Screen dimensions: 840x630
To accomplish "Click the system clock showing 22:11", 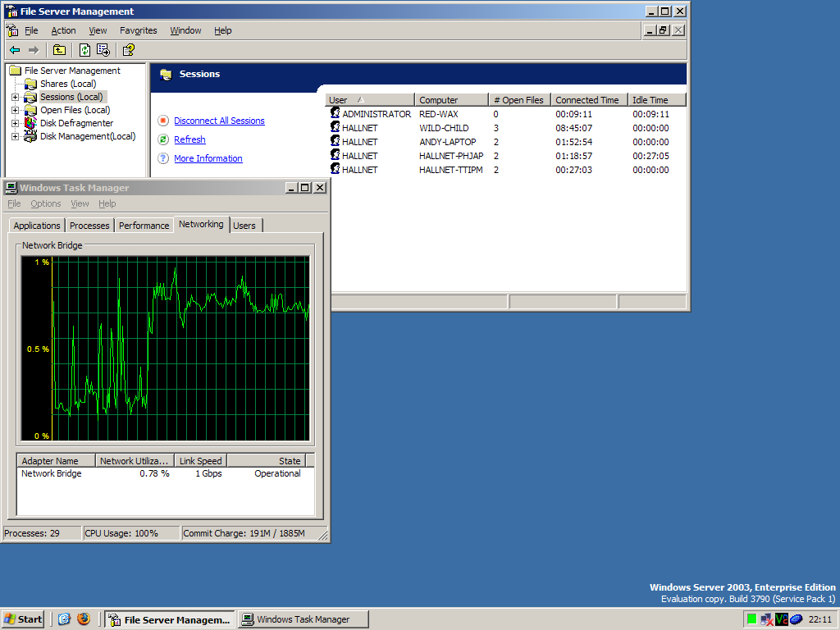I will pos(819,619).
